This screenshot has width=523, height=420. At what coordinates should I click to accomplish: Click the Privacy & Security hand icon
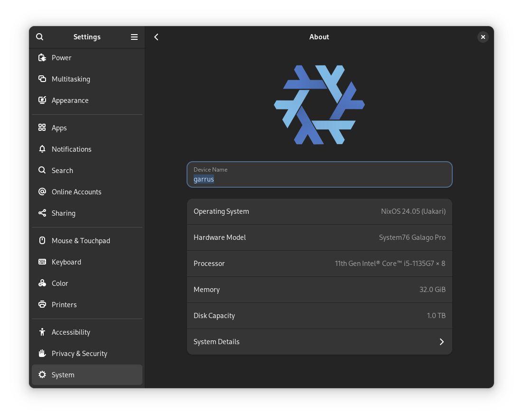pyautogui.click(x=42, y=353)
